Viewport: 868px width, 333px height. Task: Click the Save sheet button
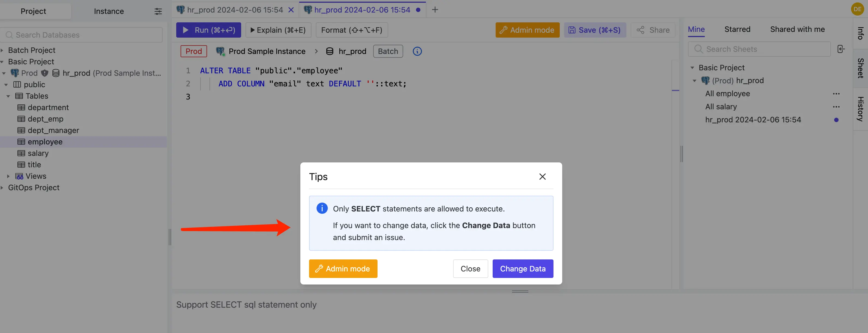click(x=594, y=30)
